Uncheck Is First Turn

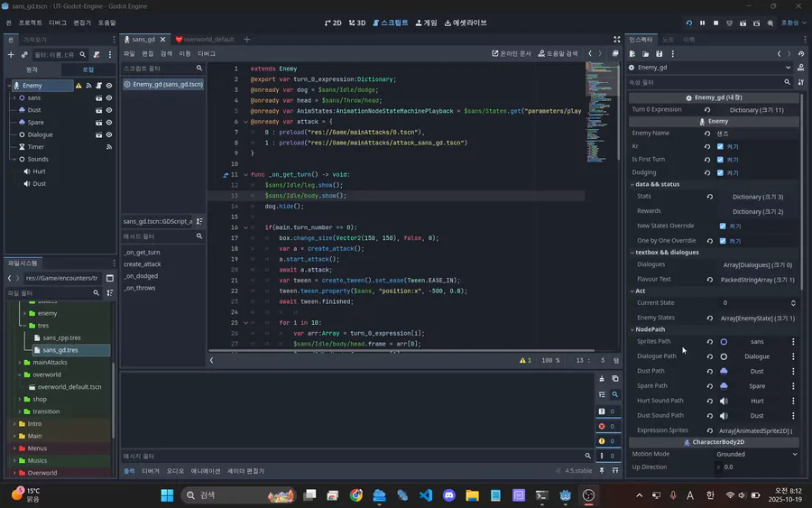click(720, 160)
